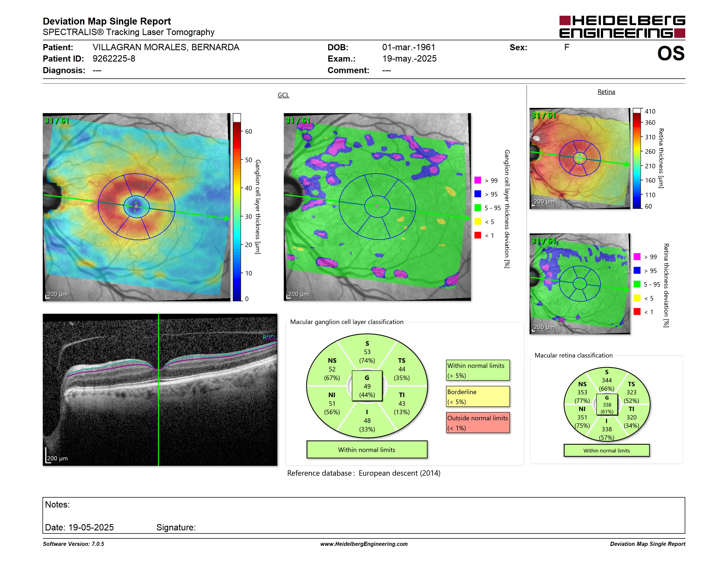Select patient name VILLAGRAN MORALES, BERNARDA

(166, 47)
